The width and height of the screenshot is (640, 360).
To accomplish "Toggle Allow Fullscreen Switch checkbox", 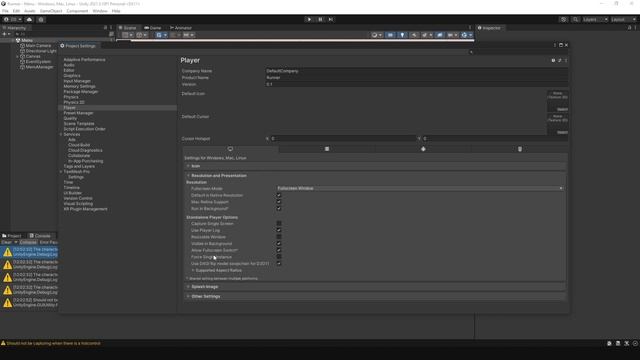I will coord(279,250).
